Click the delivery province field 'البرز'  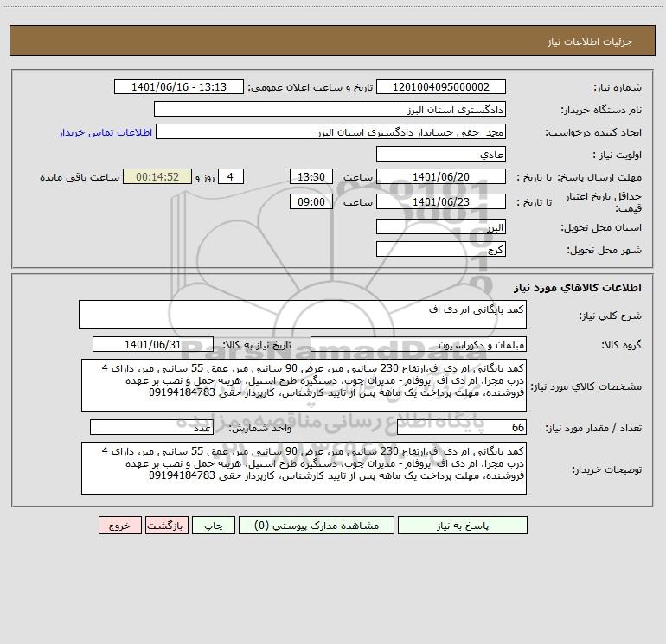pyautogui.click(x=441, y=226)
